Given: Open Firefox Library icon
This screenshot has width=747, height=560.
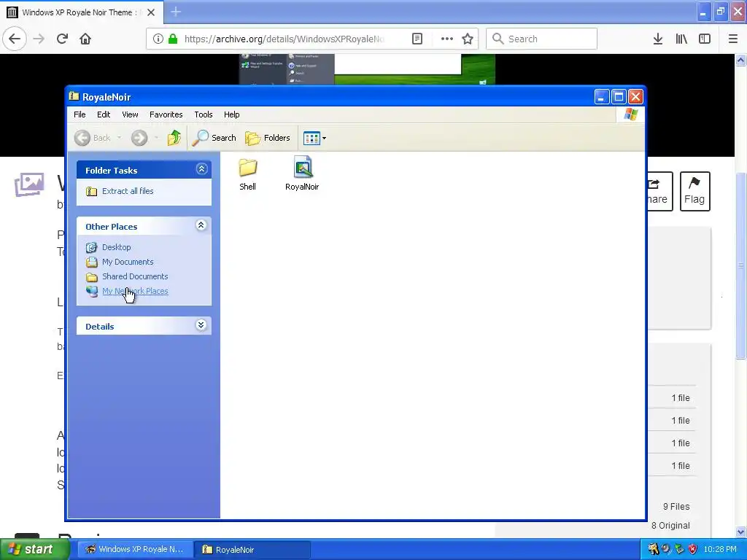Looking at the screenshot, I should pyautogui.click(x=681, y=39).
